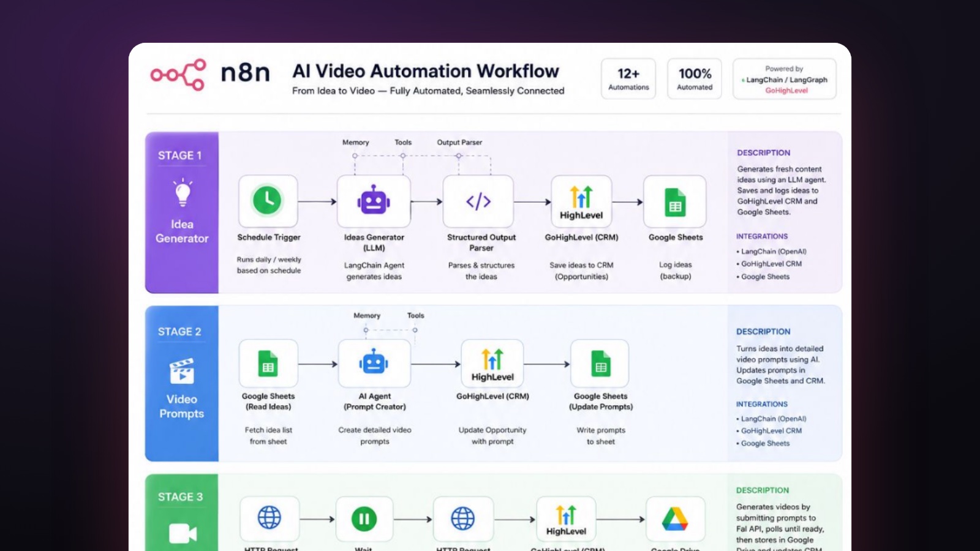Click 'Parses & structures the ideas' text
Viewport: 980px width, 551px height.
pos(481,271)
